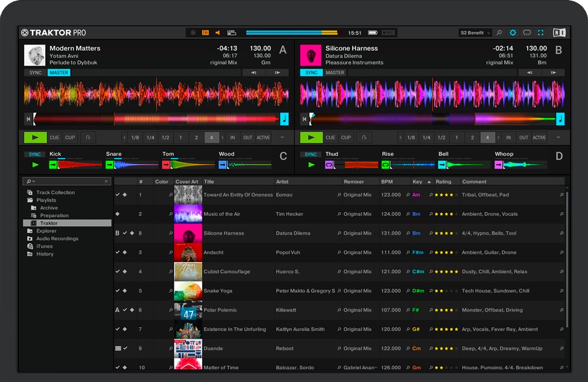
Task: Click the iTunes icon in browser tree
Action: coord(30,246)
